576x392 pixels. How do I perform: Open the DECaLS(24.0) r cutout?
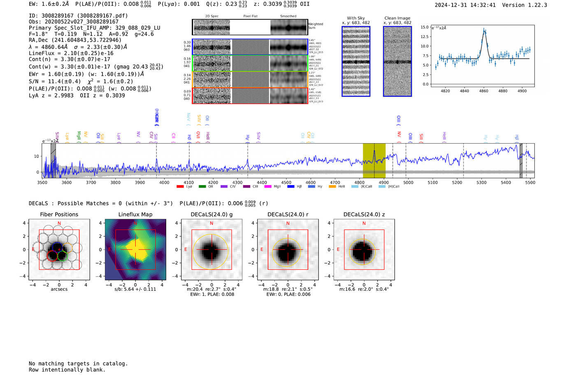[x=288, y=250]
